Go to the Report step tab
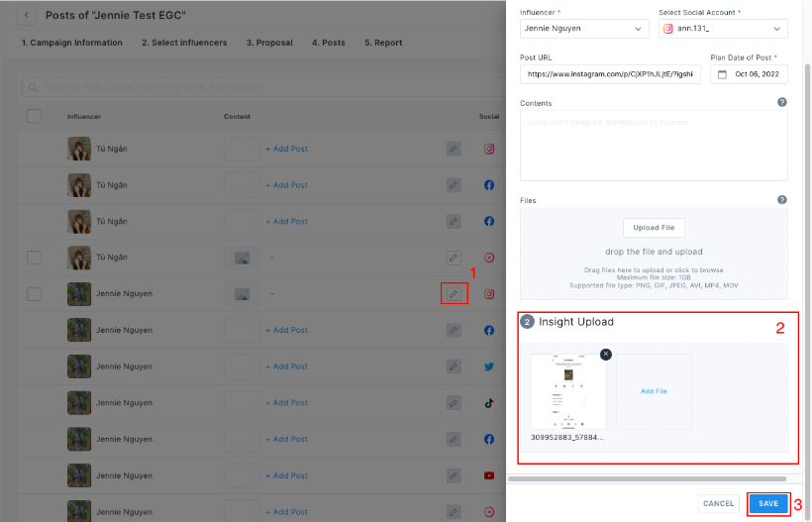Image resolution: width=812 pixels, height=522 pixels. click(x=382, y=43)
